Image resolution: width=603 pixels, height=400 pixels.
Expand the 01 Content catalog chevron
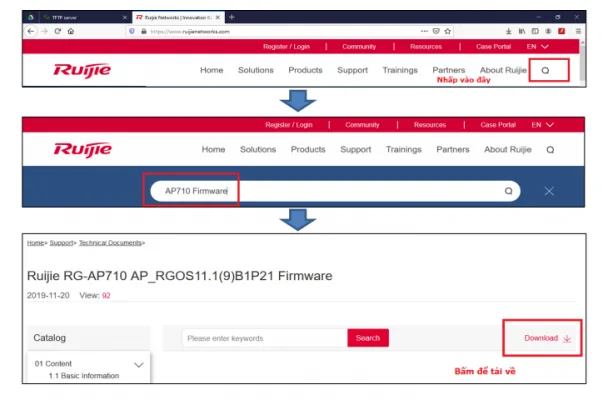[139, 365]
